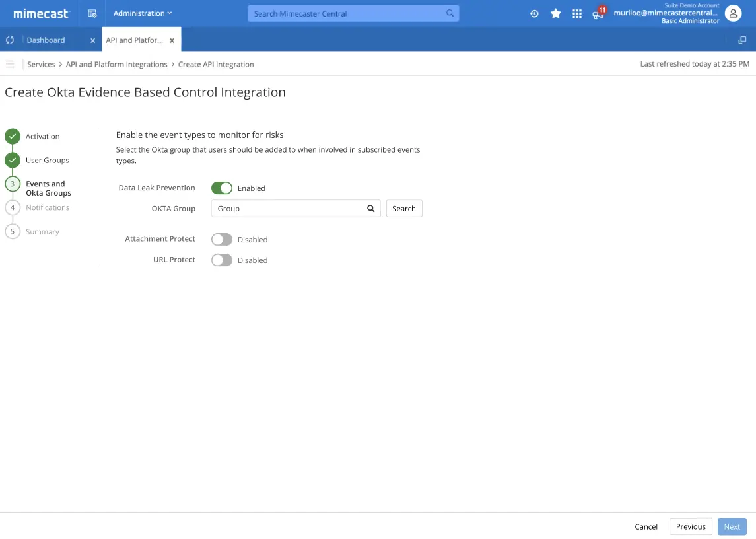The height and width of the screenshot is (539, 756).
Task: Click the mimecast logo
Action: click(41, 13)
